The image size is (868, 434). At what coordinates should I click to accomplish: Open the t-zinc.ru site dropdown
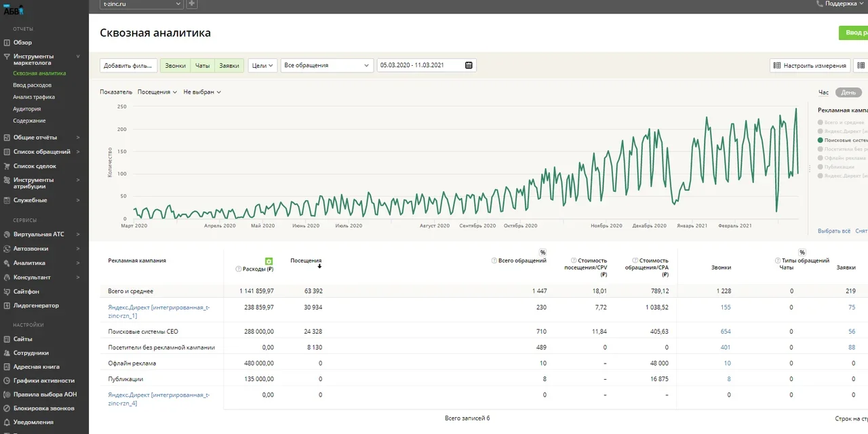point(141,4)
